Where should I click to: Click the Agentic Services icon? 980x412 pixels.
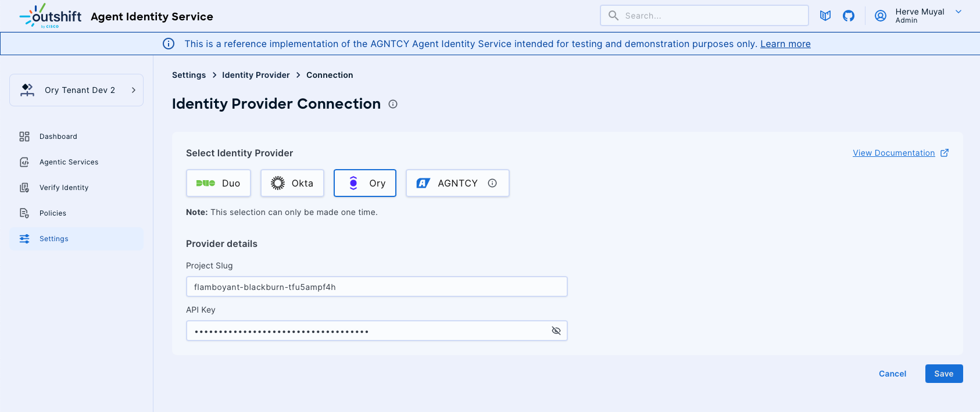pyautogui.click(x=24, y=162)
